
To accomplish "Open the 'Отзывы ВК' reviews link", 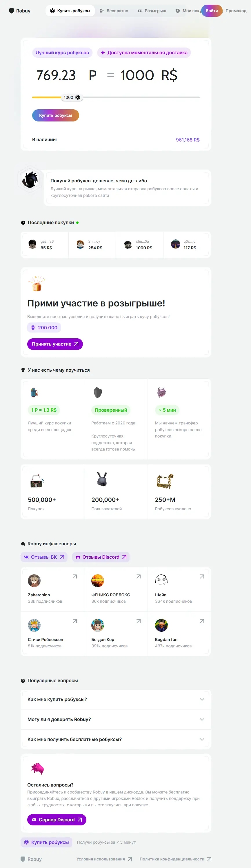I will click(44, 557).
